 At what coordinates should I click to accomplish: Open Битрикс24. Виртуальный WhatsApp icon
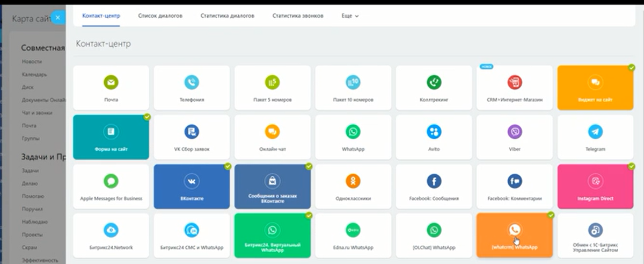[x=272, y=230]
